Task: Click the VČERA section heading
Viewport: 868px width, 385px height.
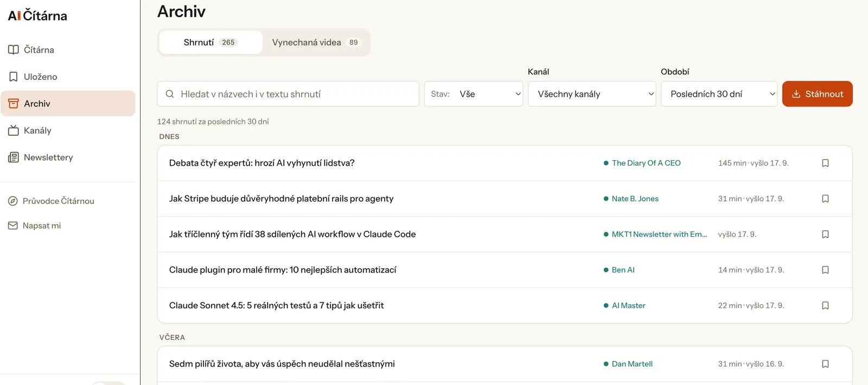Action: [x=172, y=338]
